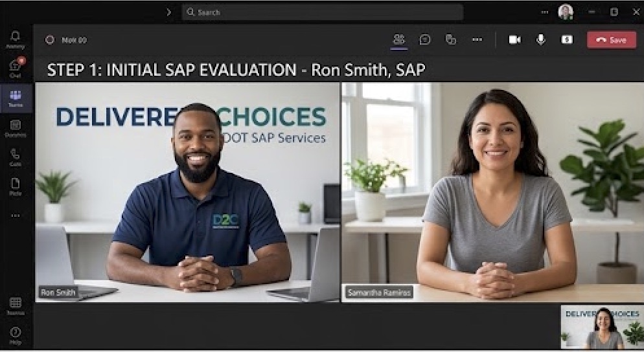The height and width of the screenshot is (352, 644).
Task: Toggle the camera on or off
Action: click(x=514, y=40)
